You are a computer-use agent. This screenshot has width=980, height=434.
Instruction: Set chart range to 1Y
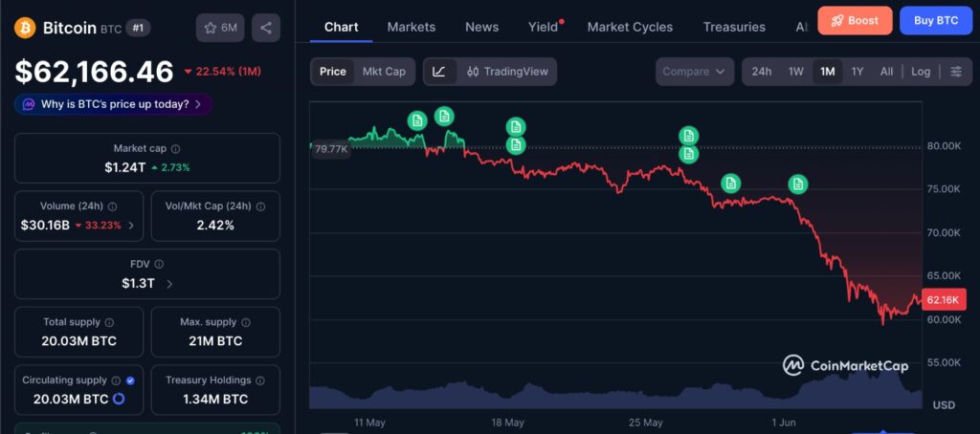[x=857, y=71]
